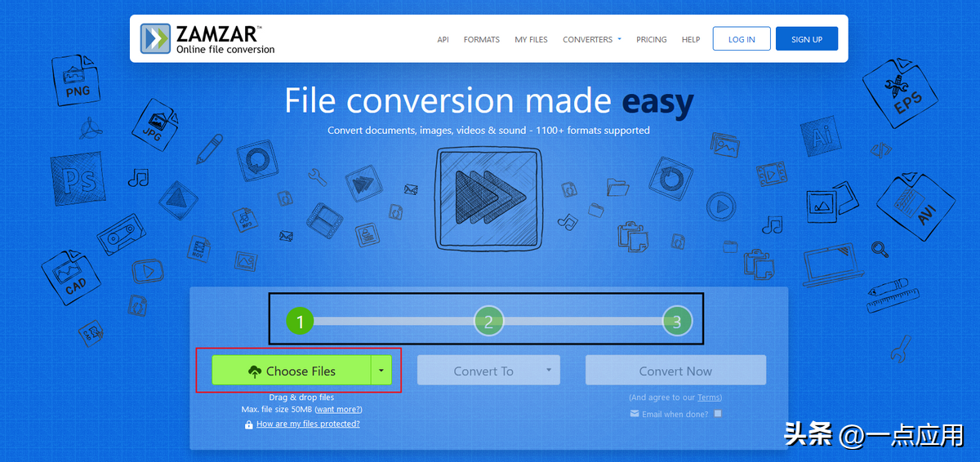Viewport: 980px width, 462px height.
Task: Go to the FORMATS page
Action: 482,39
